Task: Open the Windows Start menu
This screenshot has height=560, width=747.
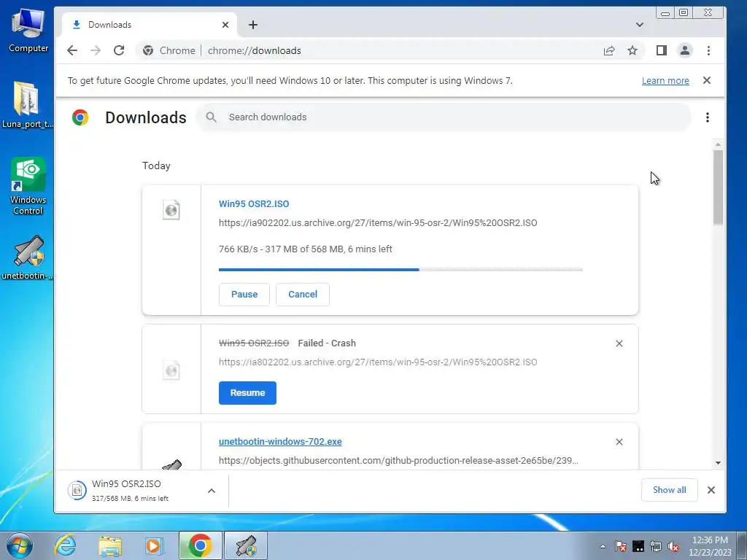Action: click(x=20, y=545)
